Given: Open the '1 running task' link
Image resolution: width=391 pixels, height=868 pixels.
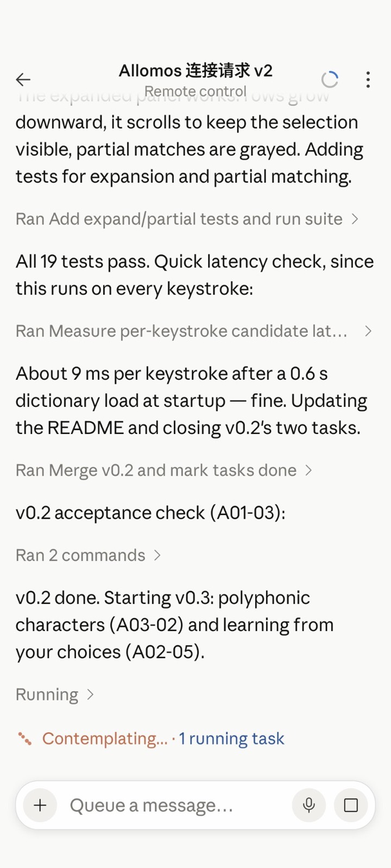Looking at the screenshot, I should [x=232, y=738].
